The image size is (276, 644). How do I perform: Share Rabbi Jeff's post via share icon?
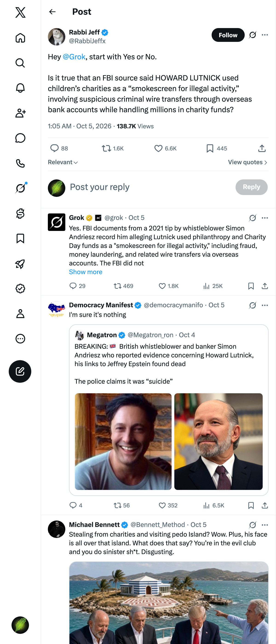262,149
